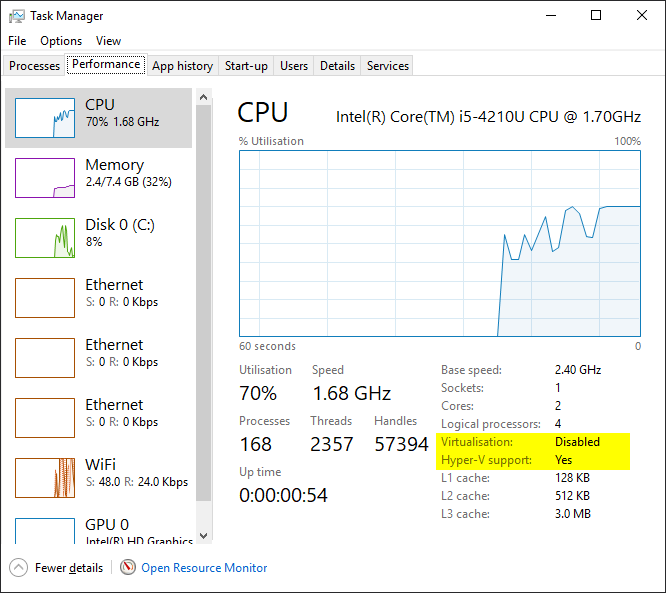Viewport: 666px width, 593px height.
Task: Switch to the App history tab
Action: pyautogui.click(x=182, y=66)
